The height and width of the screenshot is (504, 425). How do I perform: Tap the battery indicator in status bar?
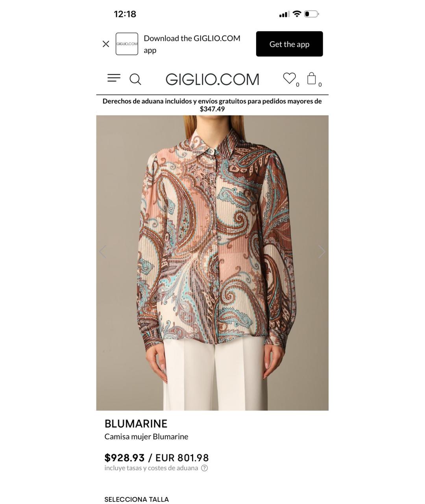coord(311,14)
